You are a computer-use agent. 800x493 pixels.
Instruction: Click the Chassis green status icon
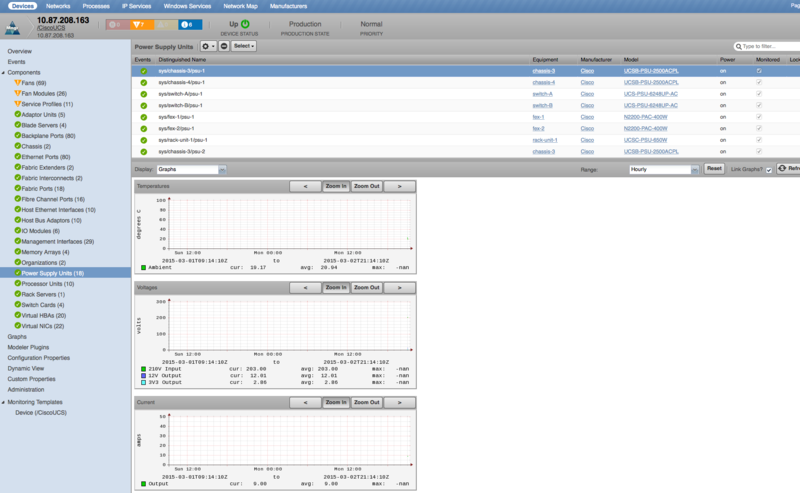[17, 146]
